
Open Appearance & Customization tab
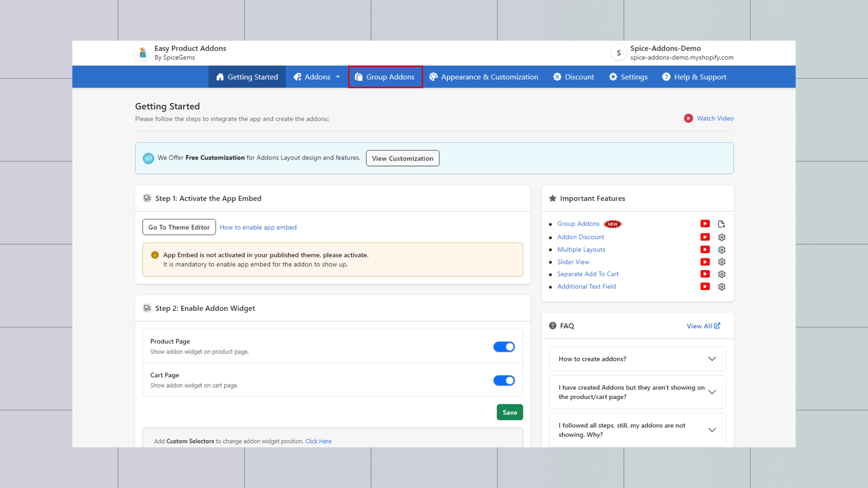coord(484,77)
